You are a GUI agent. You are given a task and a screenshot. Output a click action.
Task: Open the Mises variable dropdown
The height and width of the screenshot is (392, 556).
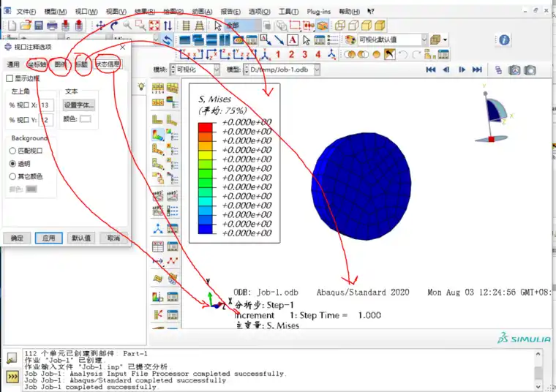pyautogui.click(x=156, y=39)
